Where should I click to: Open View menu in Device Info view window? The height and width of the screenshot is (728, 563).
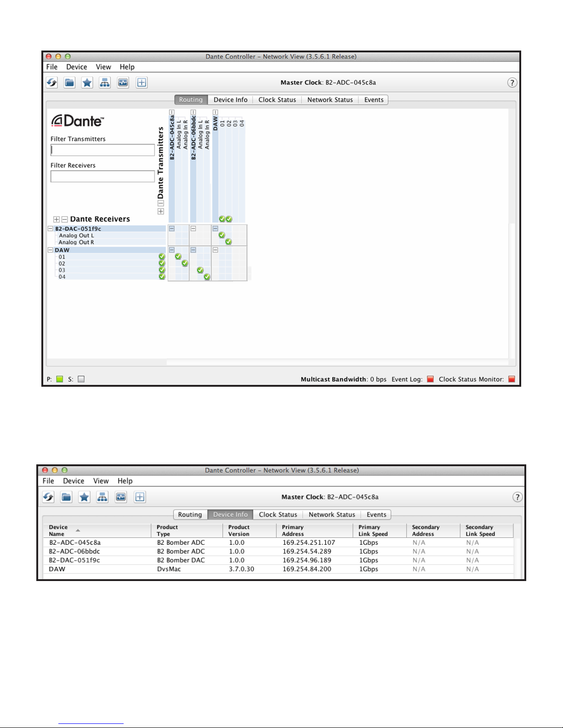101,481
